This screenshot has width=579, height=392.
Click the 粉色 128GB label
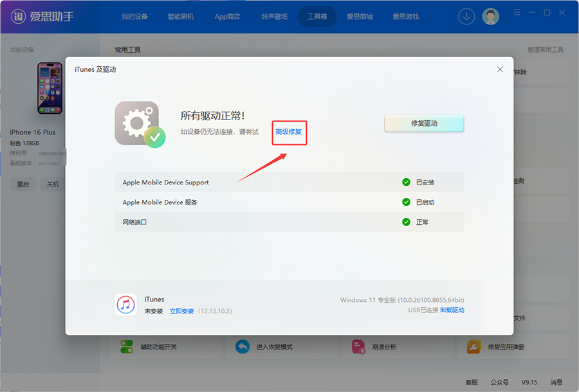click(24, 143)
